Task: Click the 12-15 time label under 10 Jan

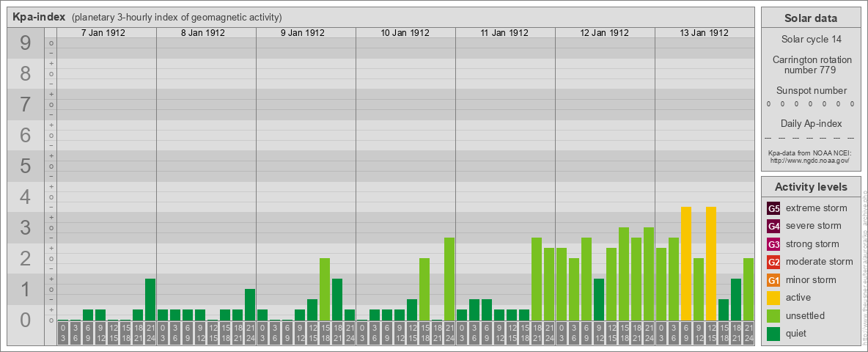Action: tap(412, 334)
